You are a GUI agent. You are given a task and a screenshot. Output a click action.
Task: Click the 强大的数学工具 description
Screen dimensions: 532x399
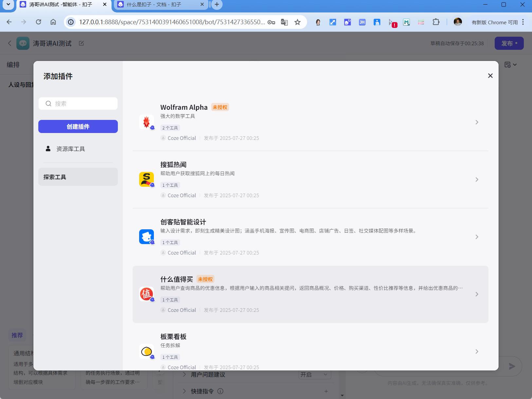[178, 116]
